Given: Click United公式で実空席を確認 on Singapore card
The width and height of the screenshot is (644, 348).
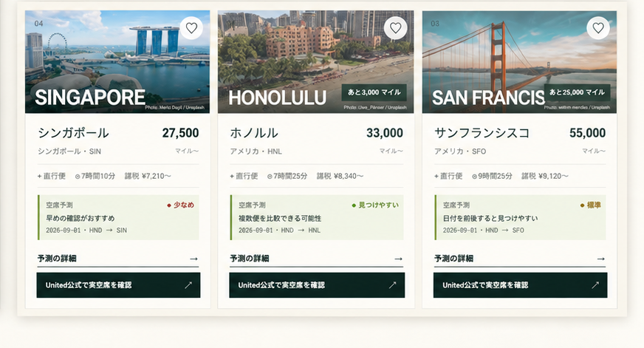Looking at the screenshot, I should coord(118,285).
